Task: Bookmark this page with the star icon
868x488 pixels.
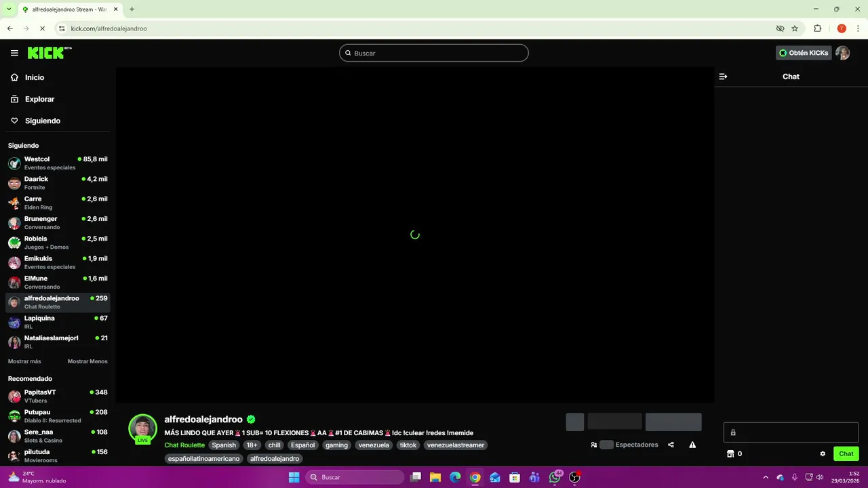Action: click(x=795, y=28)
